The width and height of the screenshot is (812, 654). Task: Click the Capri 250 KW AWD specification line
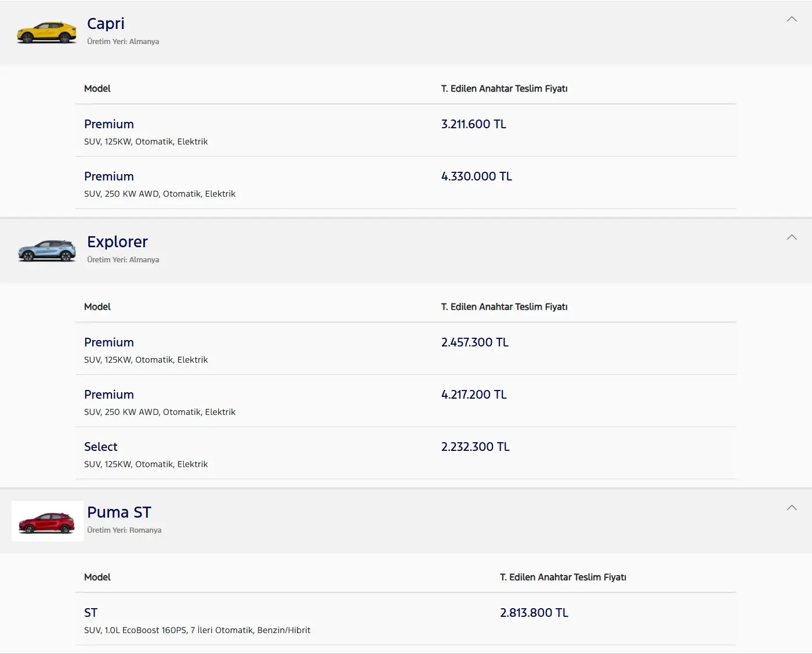159,194
